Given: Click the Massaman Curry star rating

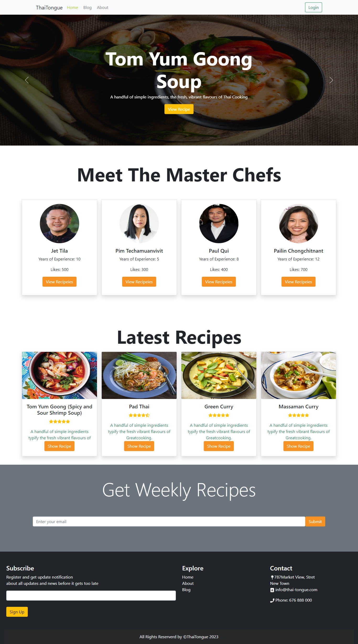Looking at the screenshot, I should click(x=299, y=415).
